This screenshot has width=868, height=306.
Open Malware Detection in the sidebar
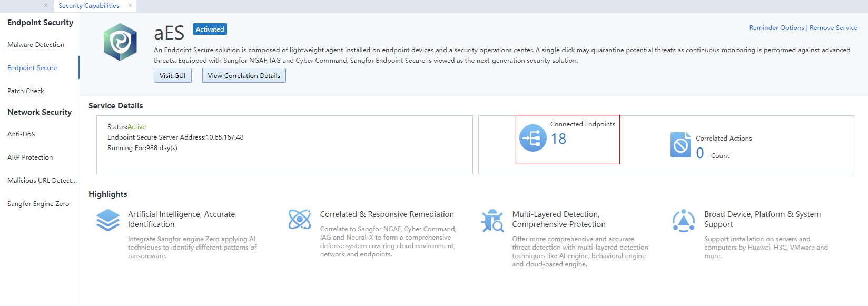click(36, 45)
